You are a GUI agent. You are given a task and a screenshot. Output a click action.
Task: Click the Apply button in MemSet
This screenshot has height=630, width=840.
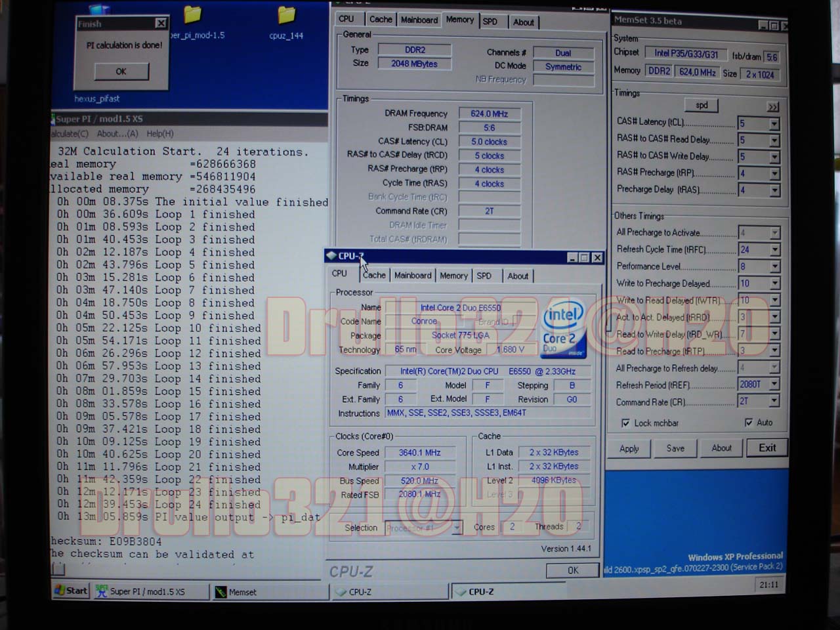[629, 448]
